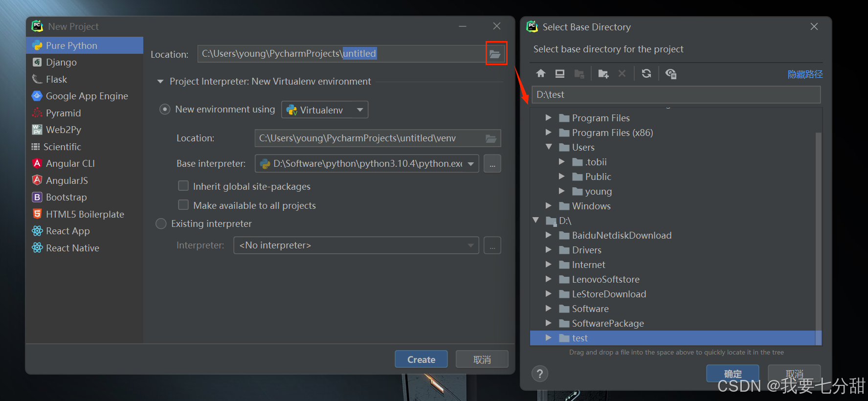868x401 pixels.
Task: Refresh the directory tree
Action: click(646, 73)
